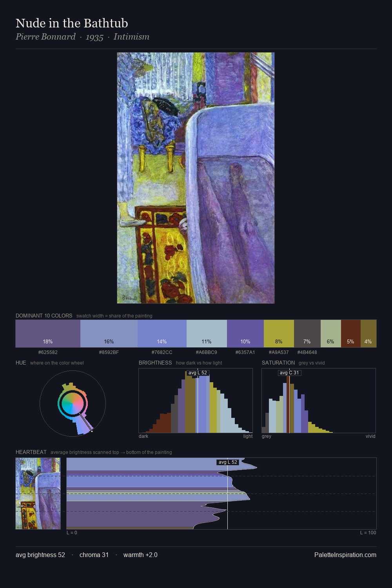Click 'avg brightness 52' in the footer
392x588 pixels.
click(x=40, y=555)
